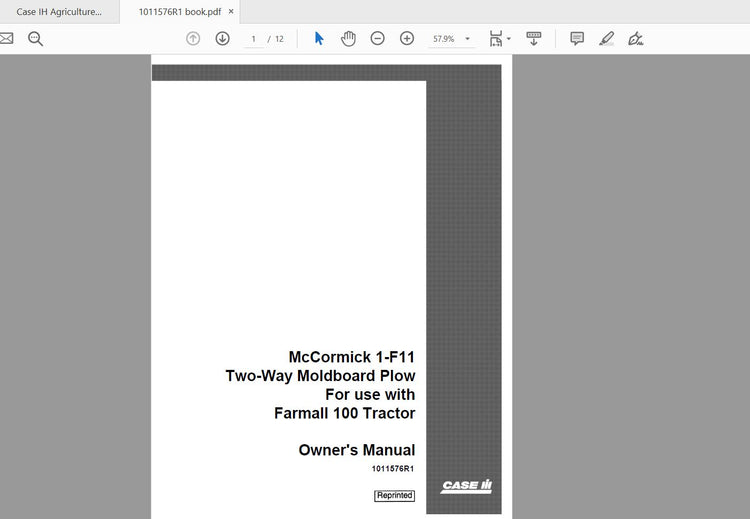
Task: Activate the selection arrow tool
Action: click(319, 38)
